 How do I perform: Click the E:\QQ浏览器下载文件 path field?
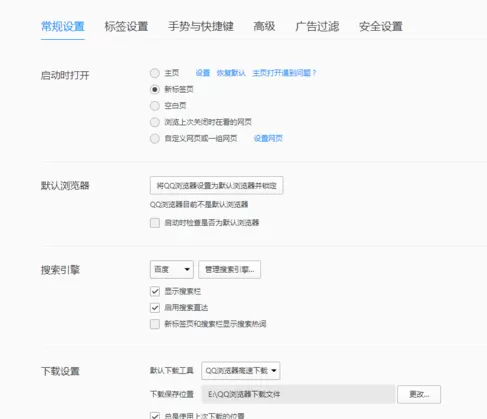(x=298, y=394)
